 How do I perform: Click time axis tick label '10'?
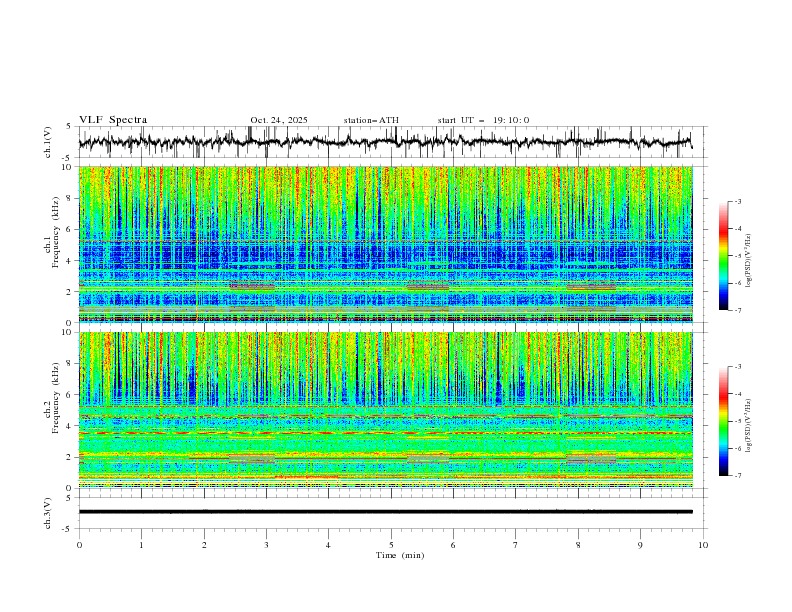[703, 545]
